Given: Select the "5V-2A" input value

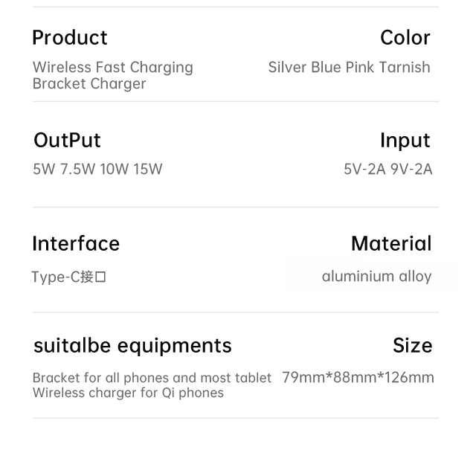Looking at the screenshot, I should (364, 169).
